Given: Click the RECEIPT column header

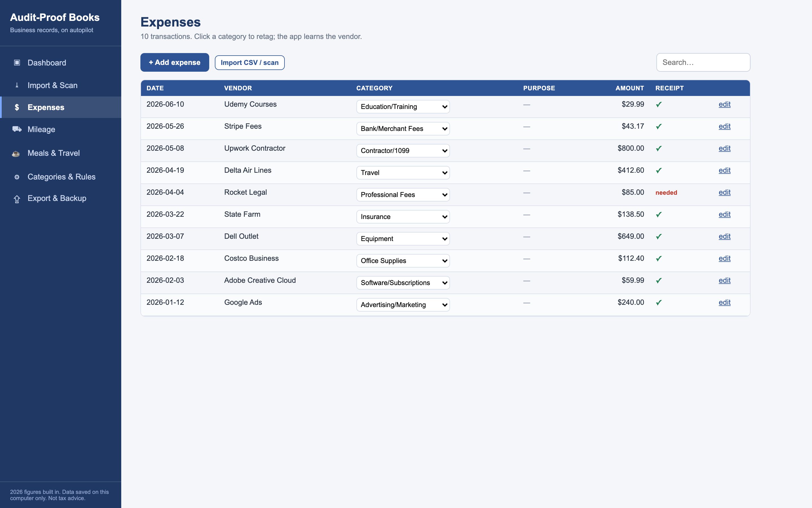Looking at the screenshot, I should 669,88.
